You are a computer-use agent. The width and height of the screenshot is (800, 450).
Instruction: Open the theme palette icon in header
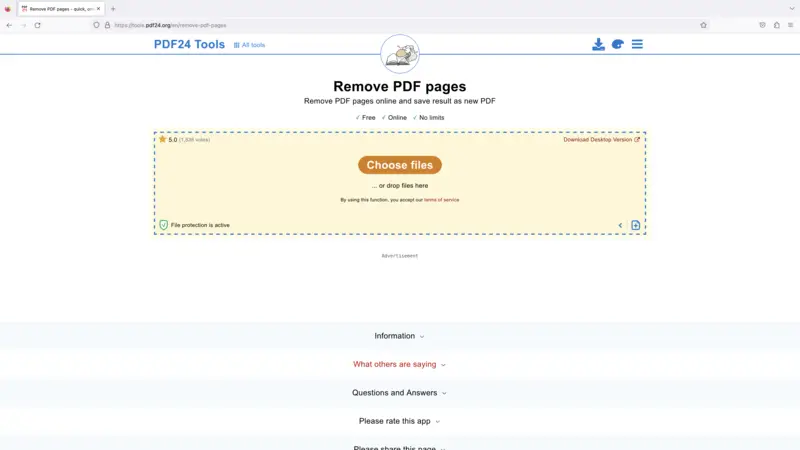pyautogui.click(x=618, y=44)
